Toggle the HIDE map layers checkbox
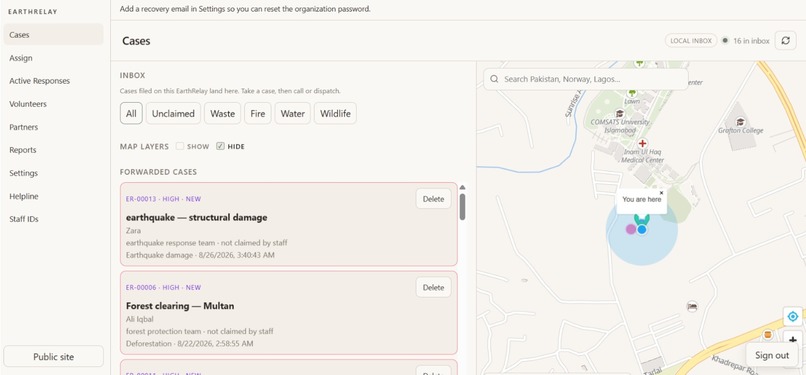The width and height of the screenshot is (806, 375). coord(221,146)
